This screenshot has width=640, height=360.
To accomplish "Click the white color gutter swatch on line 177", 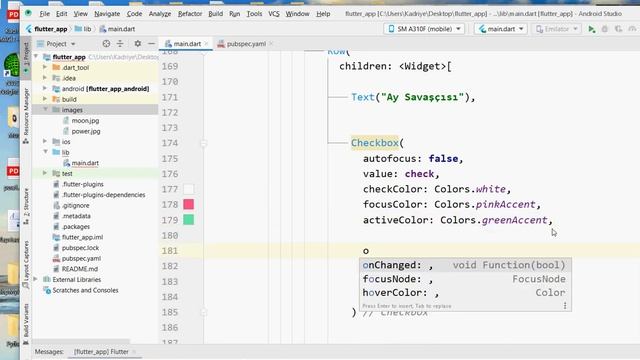I will point(189,189).
